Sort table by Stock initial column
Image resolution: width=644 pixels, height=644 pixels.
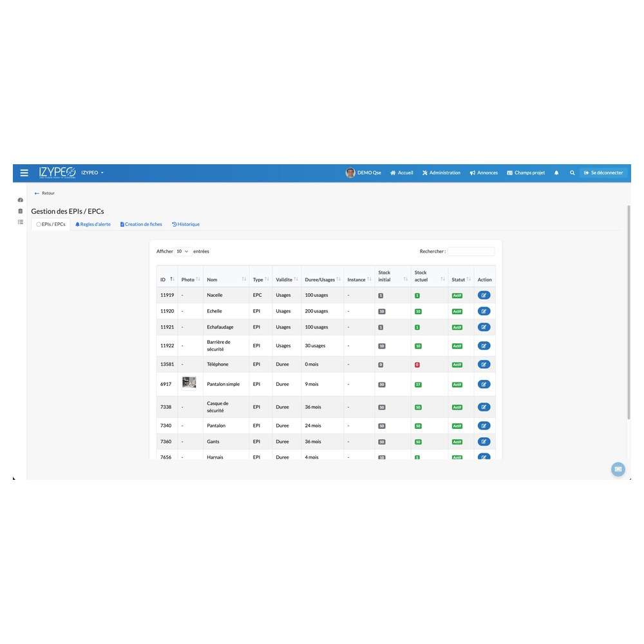coord(393,276)
